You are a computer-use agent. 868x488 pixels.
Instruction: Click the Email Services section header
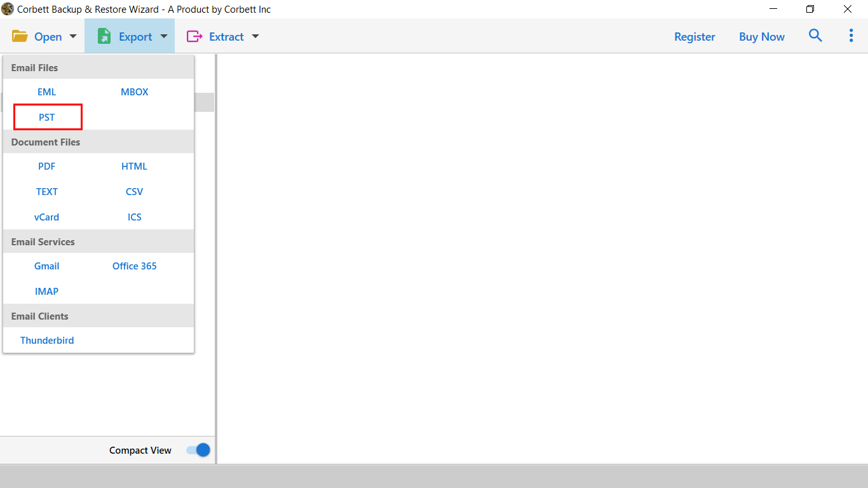coord(98,241)
